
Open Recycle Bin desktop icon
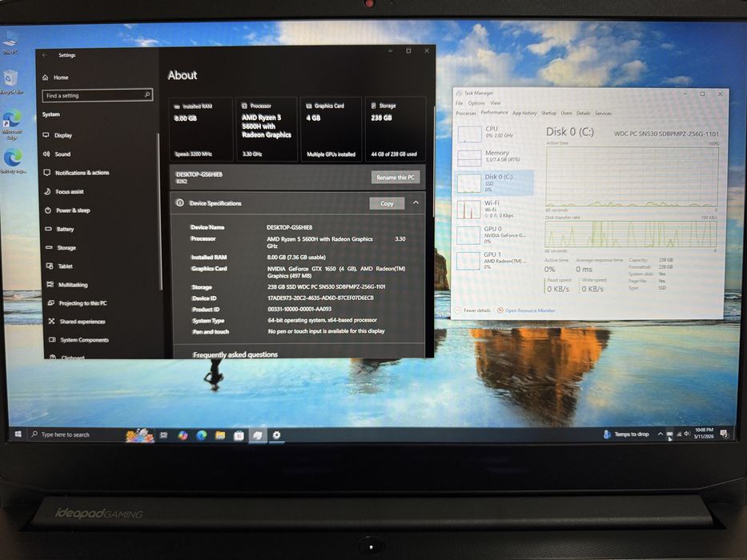pos(10,82)
